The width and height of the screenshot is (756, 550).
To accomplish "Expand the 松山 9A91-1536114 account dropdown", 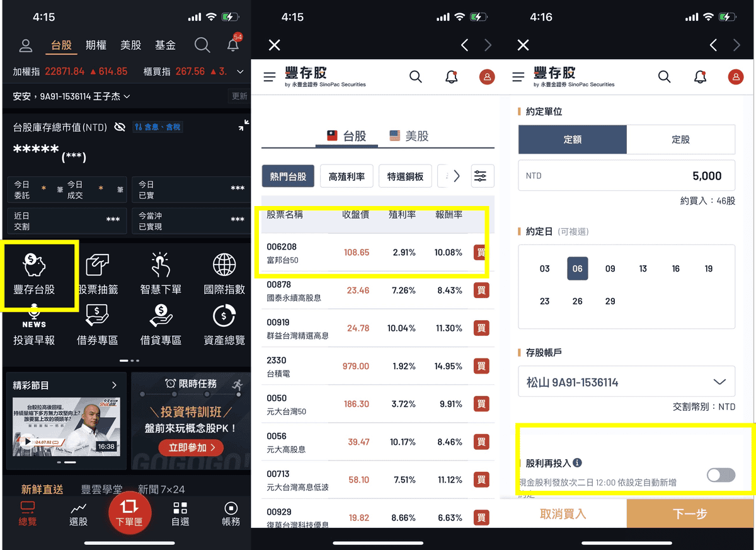I will tap(627, 382).
